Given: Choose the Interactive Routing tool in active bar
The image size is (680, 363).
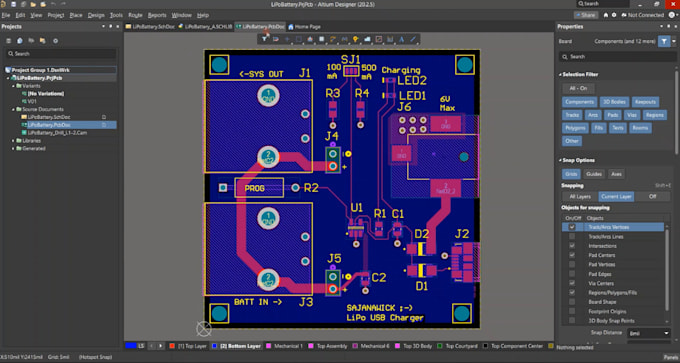Looking at the screenshot, I should tap(333, 39).
